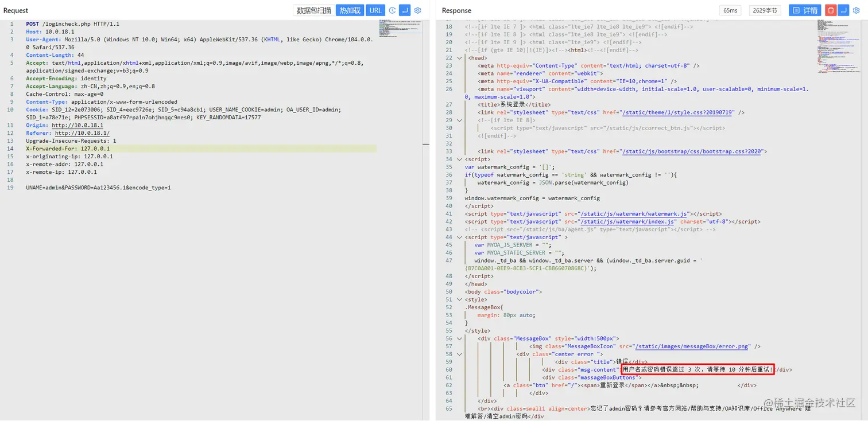
Task: Click the URL button in Request toolbar
Action: (375, 10)
